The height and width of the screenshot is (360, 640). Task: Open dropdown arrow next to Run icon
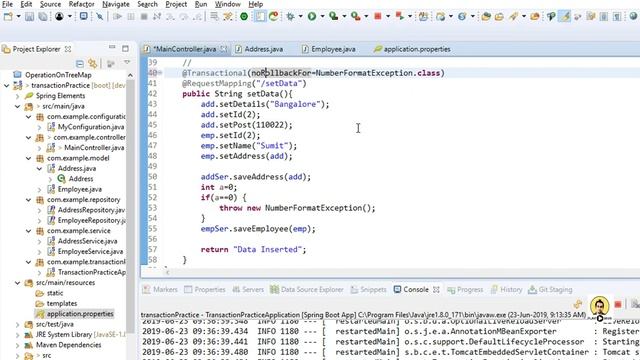[322, 16]
